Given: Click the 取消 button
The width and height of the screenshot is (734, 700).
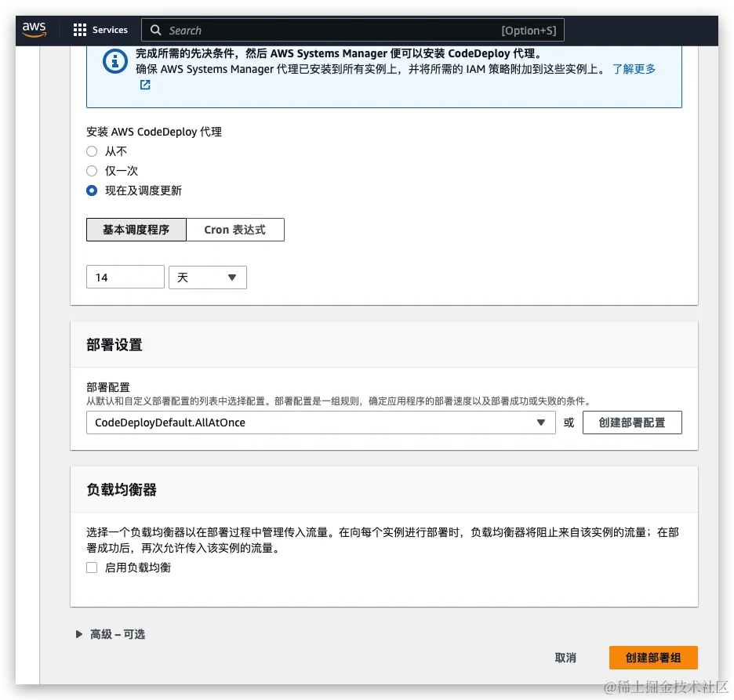Looking at the screenshot, I should tap(565, 658).
